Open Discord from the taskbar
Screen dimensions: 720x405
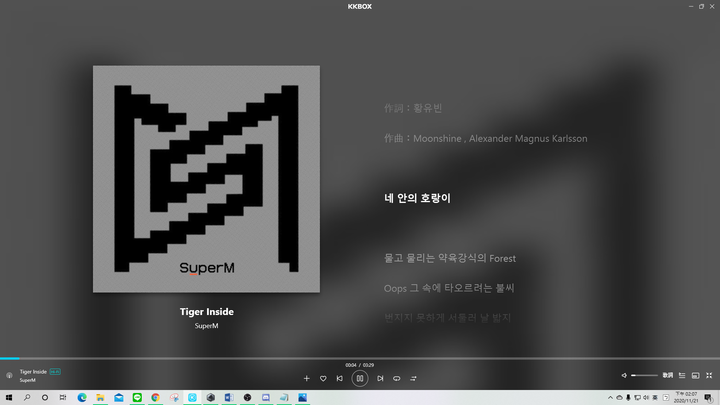(x=266, y=398)
